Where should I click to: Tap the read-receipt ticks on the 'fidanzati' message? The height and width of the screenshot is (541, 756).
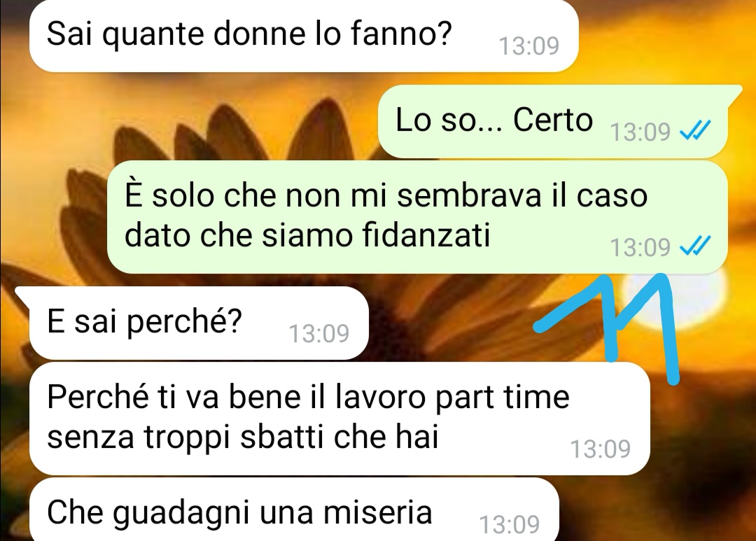point(695,246)
